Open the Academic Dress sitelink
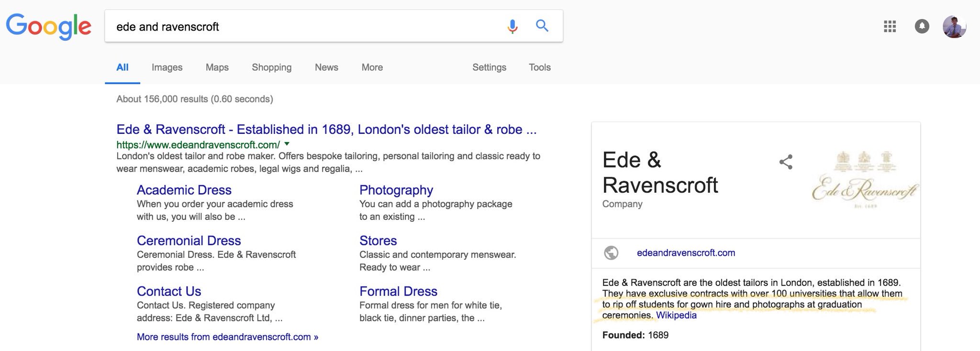This screenshot has width=980, height=351. (x=184, y=190)
